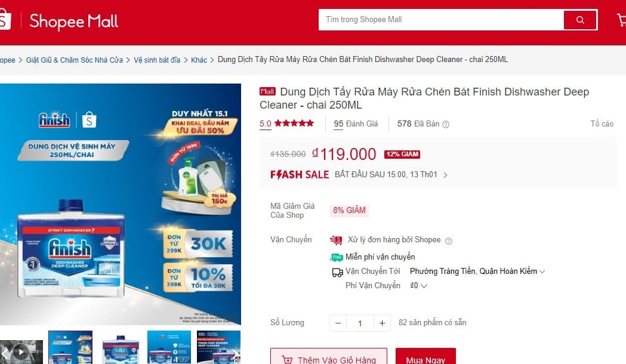This screenshot has height=364, width=626.
Task: Select the 8% GIẢM shop voucher
Action: (x=349, y=210)
